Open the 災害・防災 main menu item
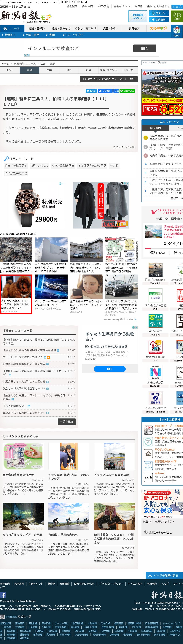Viewport: 183px width, 644px height. pyautogui.click(x=110, y=28)
